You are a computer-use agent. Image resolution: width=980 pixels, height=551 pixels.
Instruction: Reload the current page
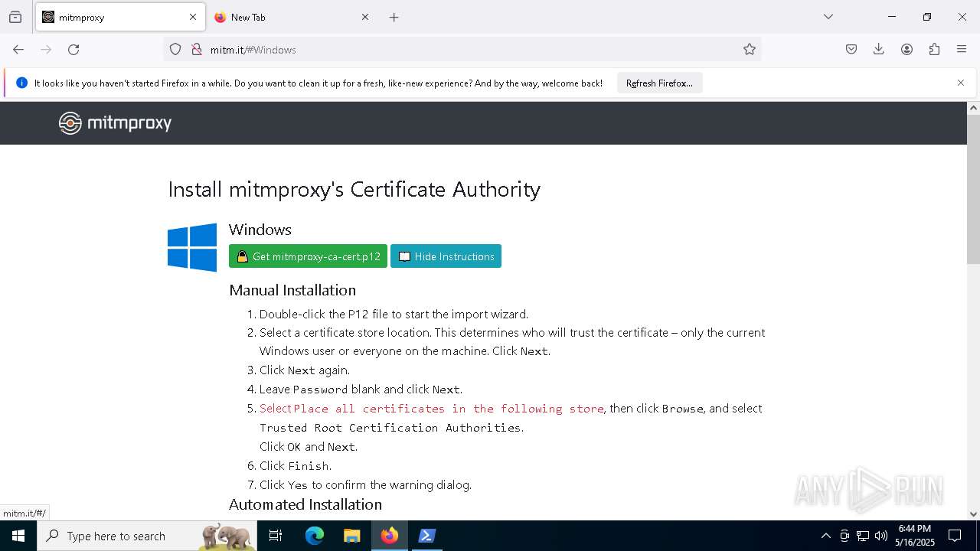click(73, 50)
